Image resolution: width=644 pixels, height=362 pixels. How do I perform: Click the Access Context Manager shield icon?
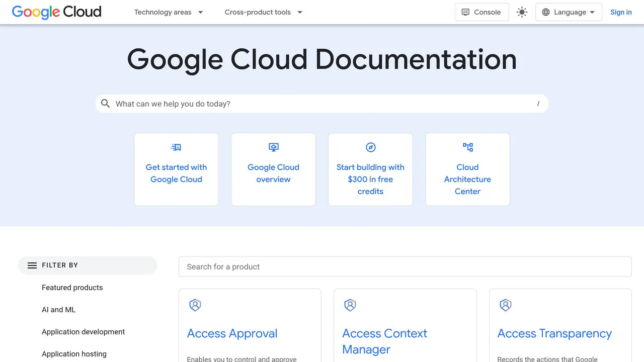pyautogui.click(x=350, y=305)
